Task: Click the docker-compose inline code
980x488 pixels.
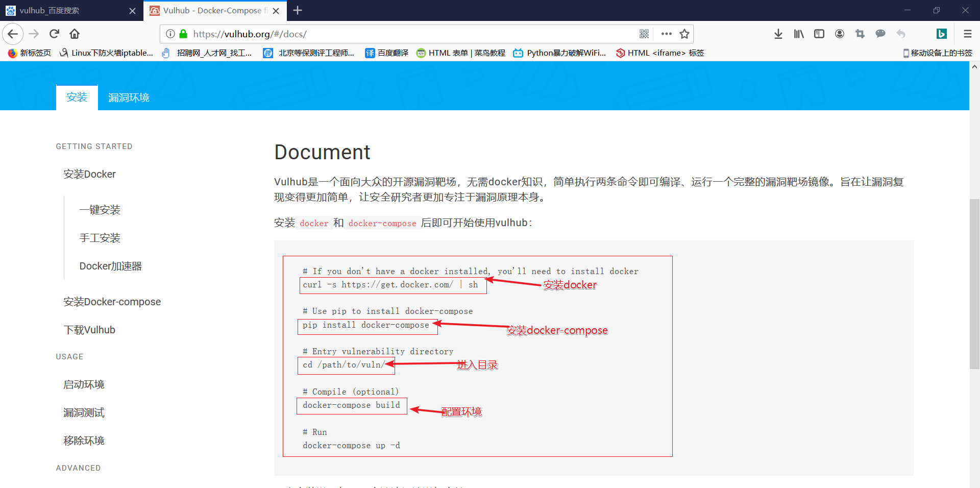Action: (382, 223)
